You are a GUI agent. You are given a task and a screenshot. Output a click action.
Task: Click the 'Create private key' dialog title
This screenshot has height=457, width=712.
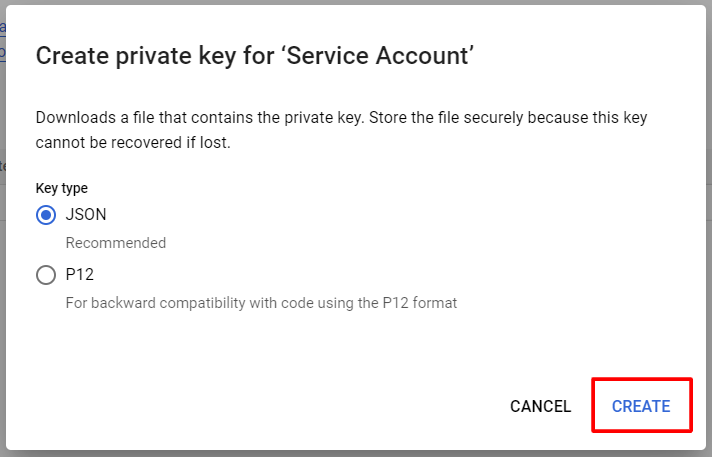click(255, 56)
